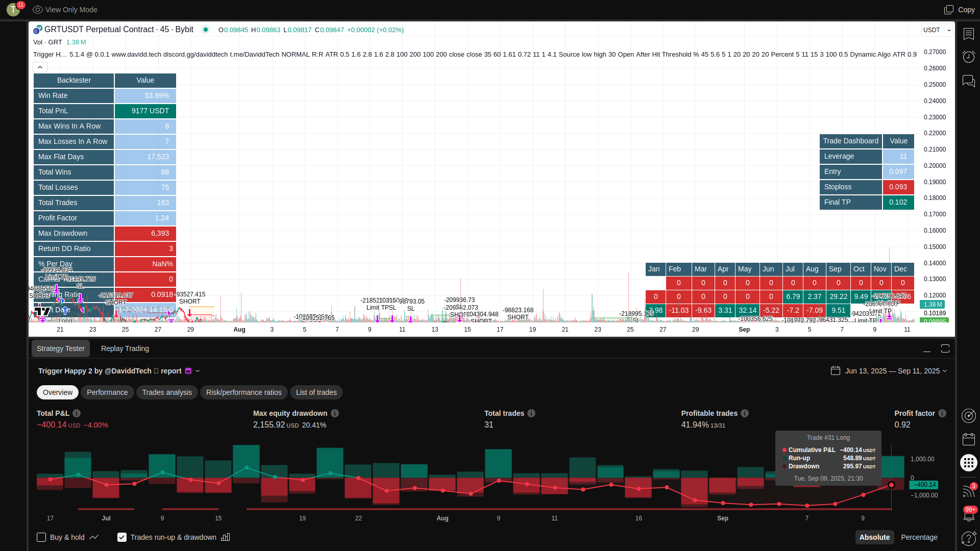Open the help center question icon
The image size is (980, 551).
[x=968, y=538]
